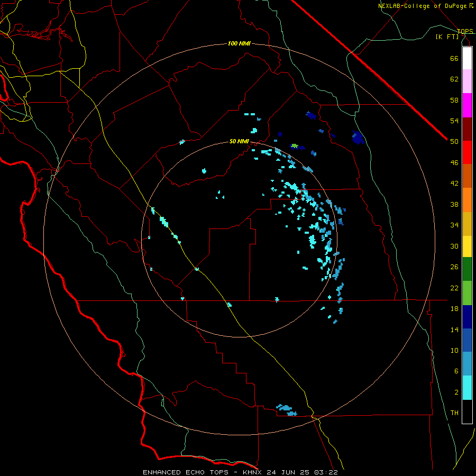The image size is (476, 476).
Task: Click the 100 NMI range ring label
Action: (239, 44)
